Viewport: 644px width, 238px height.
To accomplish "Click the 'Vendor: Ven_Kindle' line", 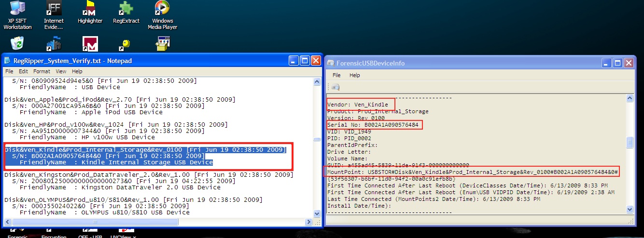I will (358, 105).
